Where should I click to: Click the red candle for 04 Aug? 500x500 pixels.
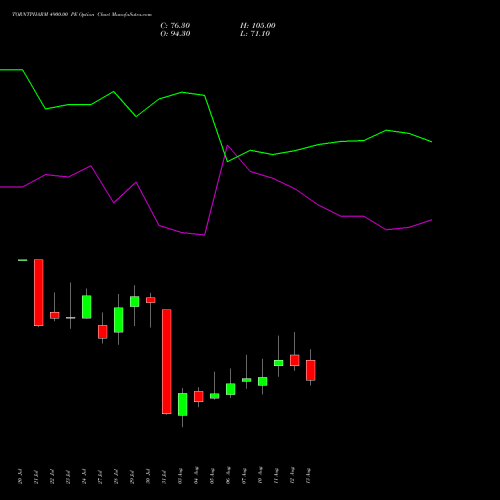[199, 396]
